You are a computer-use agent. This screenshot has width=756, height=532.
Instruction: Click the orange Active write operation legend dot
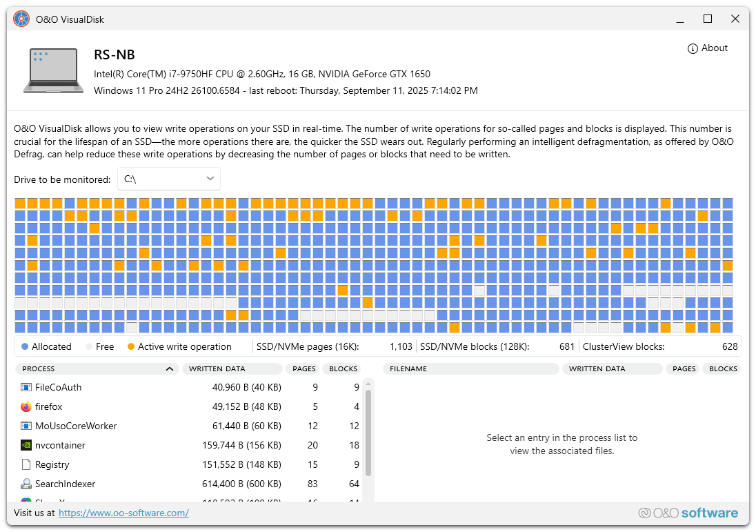point(131,346)
